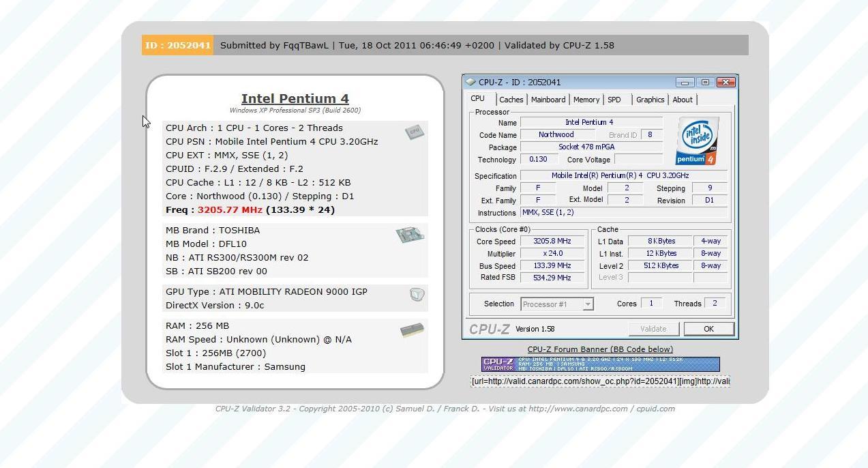Screen dimensions: 868x468
Task: Click the Freq value 3205.77 MHz
Action: tap(230, 209)
